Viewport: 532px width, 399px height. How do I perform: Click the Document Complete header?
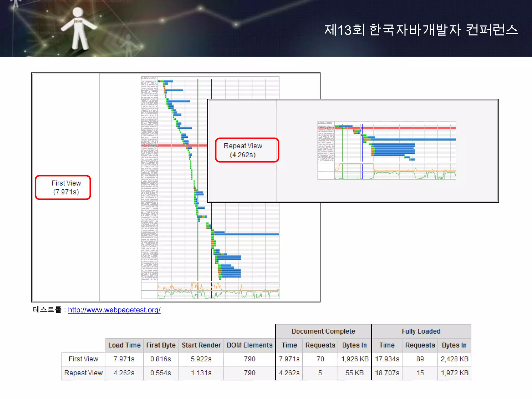coord(323,331)
